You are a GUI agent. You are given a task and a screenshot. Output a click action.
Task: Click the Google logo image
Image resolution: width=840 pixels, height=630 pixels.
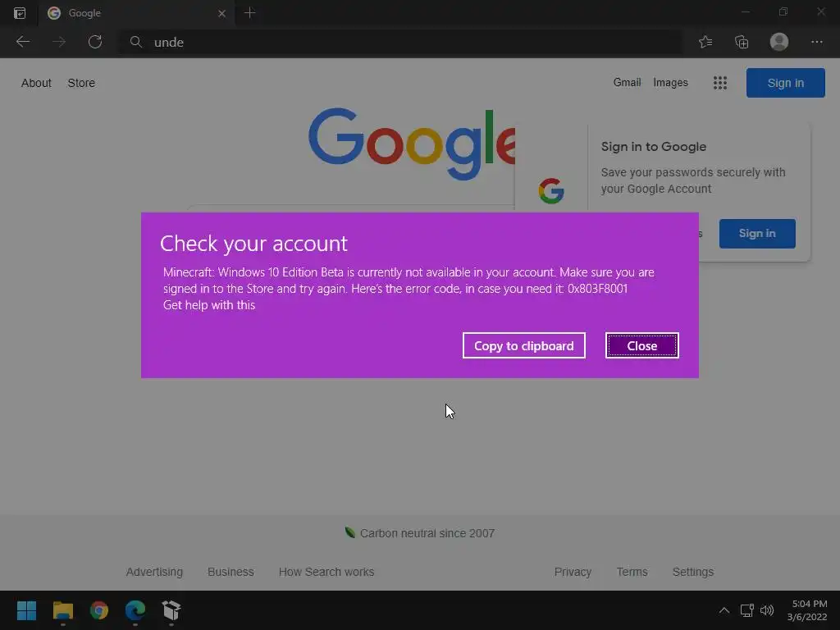[412, 144]
